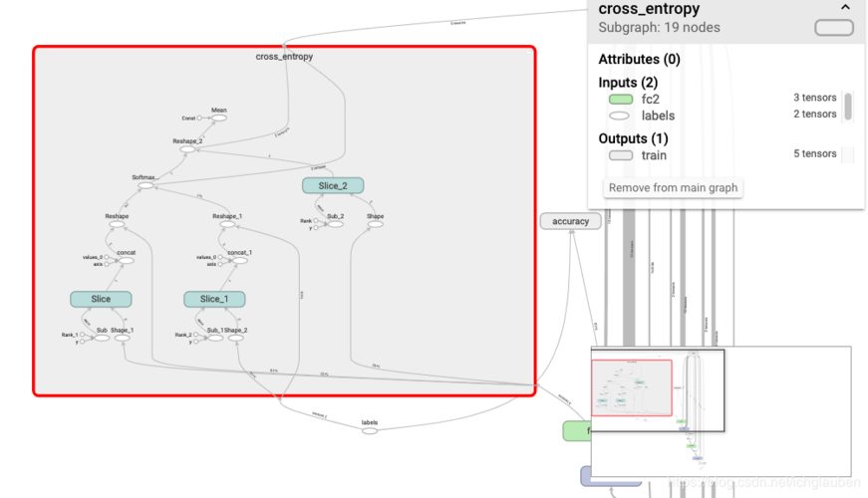Image resolution: width=868 pixels, height=498 pixels.
Task: Select the Mean op node
Action: 218,118
